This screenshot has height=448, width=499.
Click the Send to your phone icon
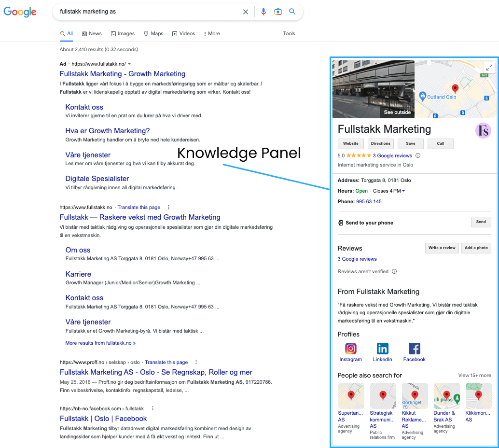click(x=341, y=223)
